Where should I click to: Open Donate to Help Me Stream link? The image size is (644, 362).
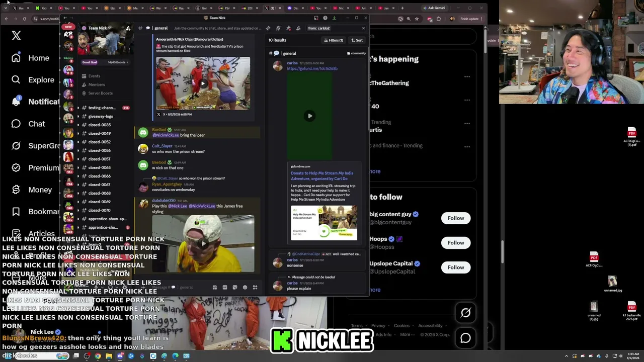pyautogui.click(x=322, y=175)
